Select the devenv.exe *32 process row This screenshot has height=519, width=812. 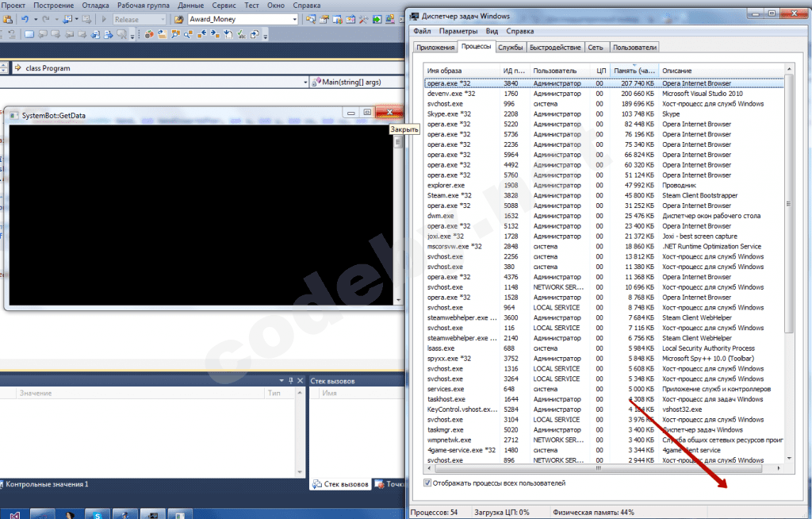[x=603, y=94]
